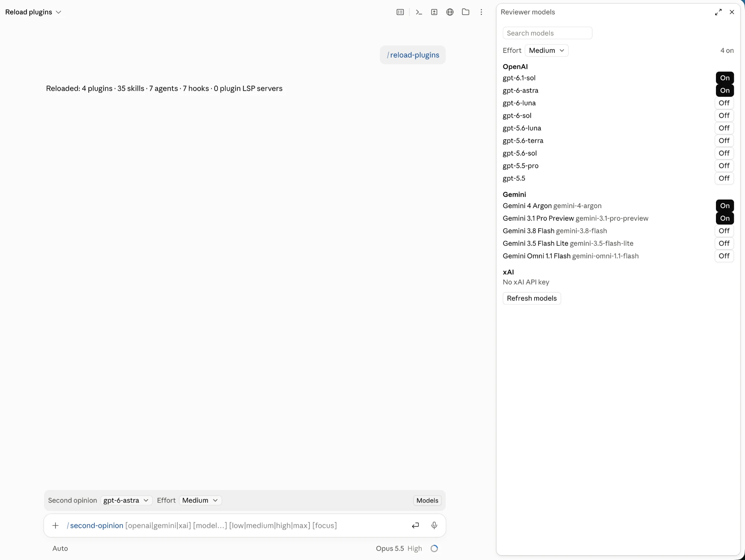Turn off Gemini 4 Argon reviewer
Screen dimensions: 745x560
(x=725, y=206)
